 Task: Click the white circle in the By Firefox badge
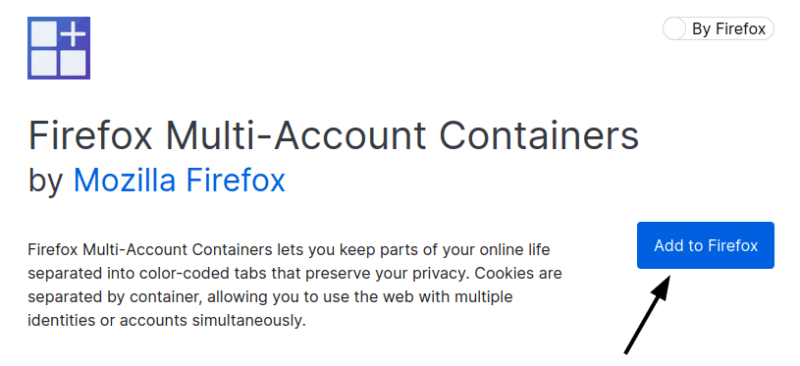tap(674, 29)
